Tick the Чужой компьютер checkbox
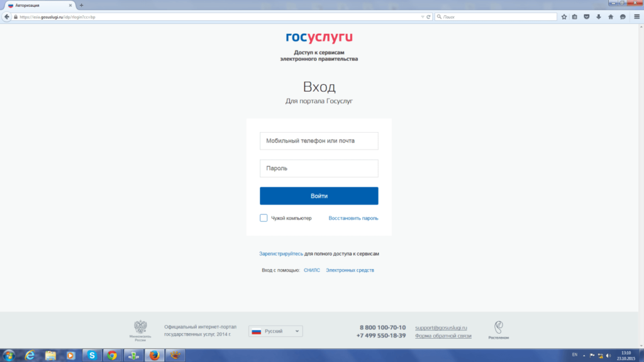The image size is (644, 362). 264,218
